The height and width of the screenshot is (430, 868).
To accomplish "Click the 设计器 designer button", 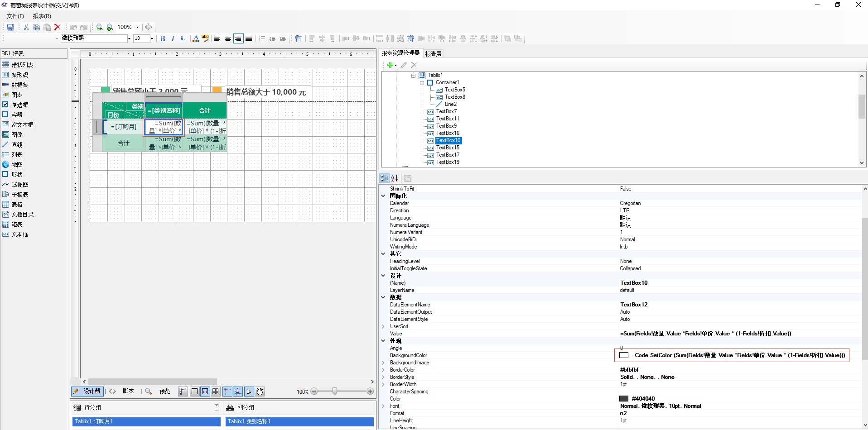I will tap(87, 391).
